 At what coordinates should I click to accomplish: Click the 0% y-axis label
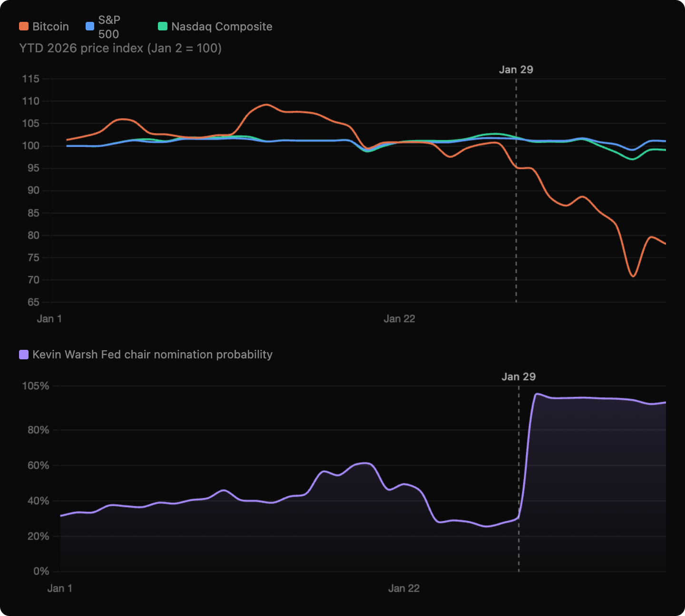[41, 571]
